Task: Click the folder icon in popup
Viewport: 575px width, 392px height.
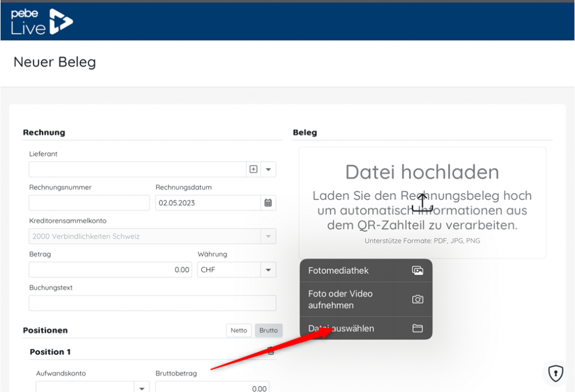Action: pyautogui.click(x=418, y=328)
